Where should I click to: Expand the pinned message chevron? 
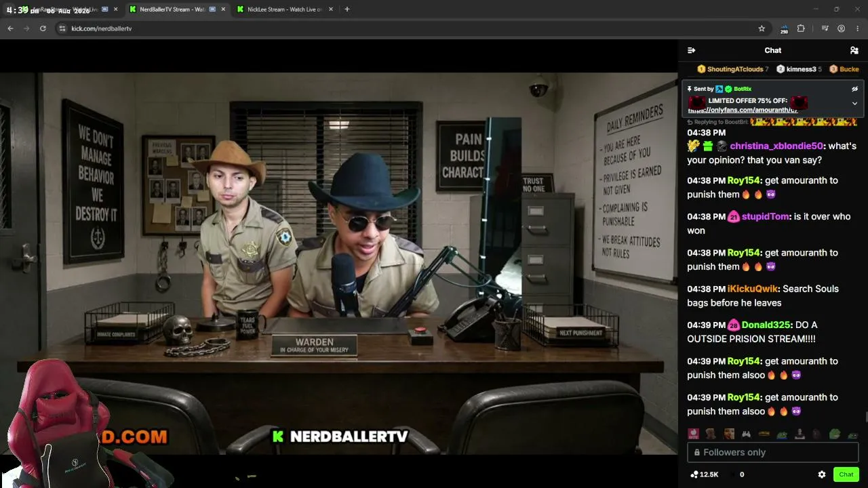[854, 103]
